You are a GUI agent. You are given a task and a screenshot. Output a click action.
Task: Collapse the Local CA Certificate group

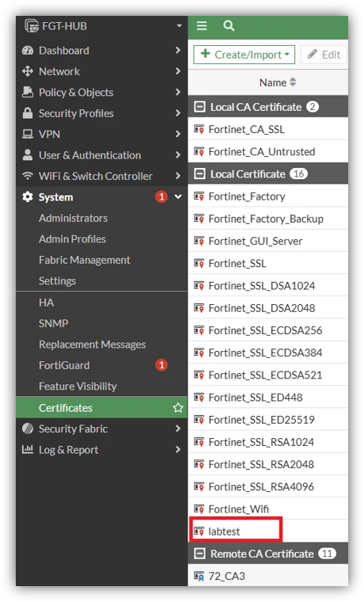click(199, 107)
